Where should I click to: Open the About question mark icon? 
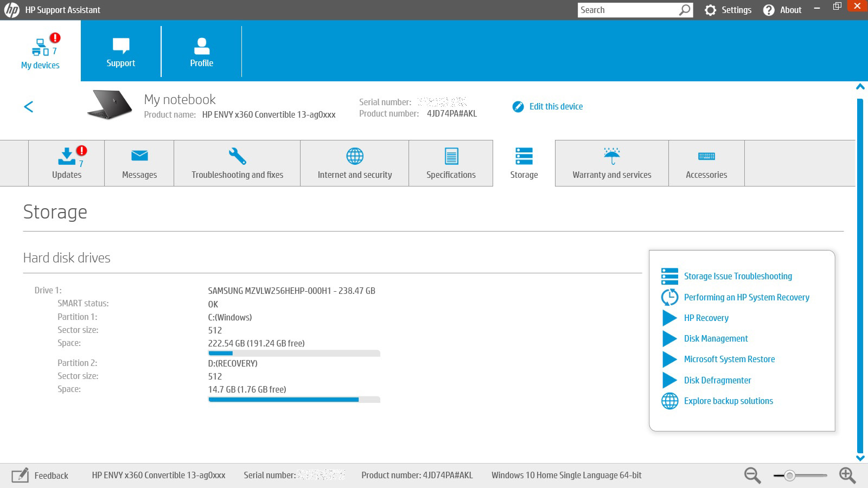coord(769,10)
